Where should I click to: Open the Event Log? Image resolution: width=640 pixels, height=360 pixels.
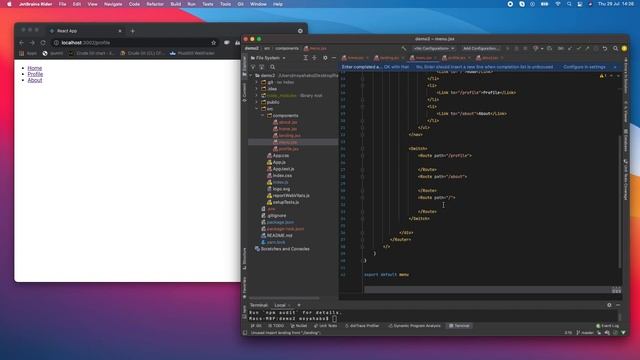608,326
